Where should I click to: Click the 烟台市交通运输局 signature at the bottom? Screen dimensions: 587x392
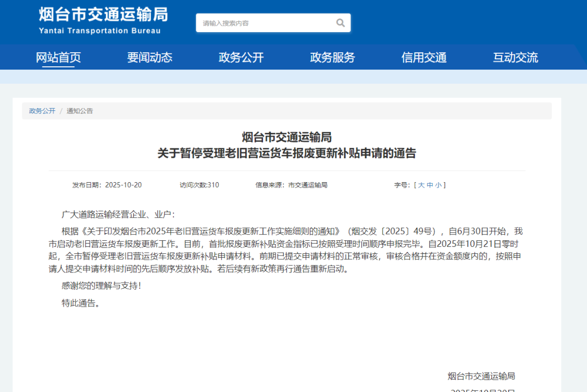[x=481, y=376]
